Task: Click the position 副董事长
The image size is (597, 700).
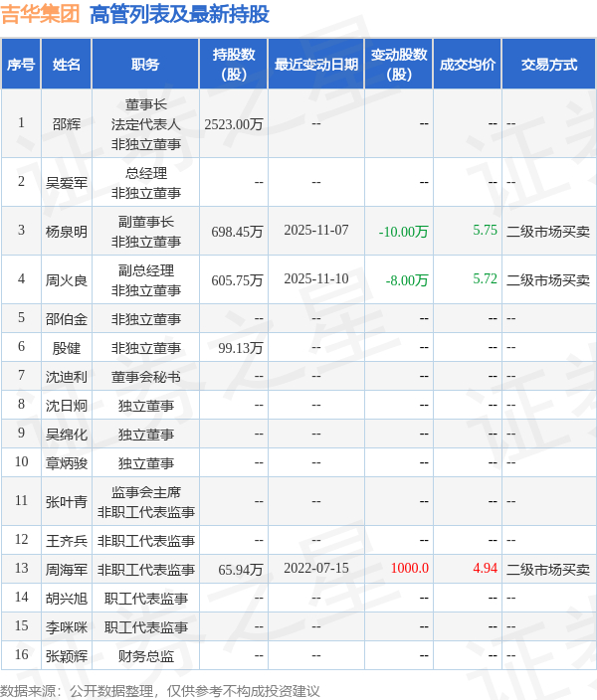Action: [x=145, y=222]
